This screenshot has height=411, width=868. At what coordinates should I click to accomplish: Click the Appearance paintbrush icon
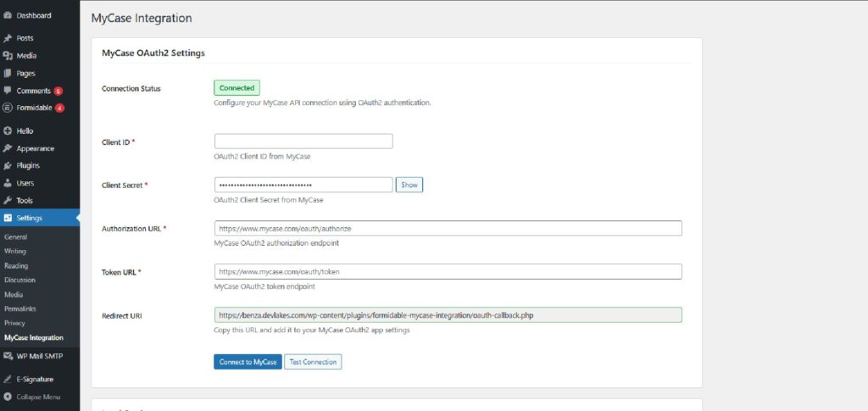pos(8,148)
